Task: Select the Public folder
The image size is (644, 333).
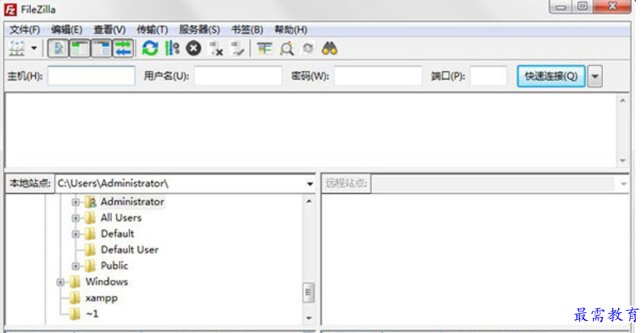Action: (x=114, y=266)
